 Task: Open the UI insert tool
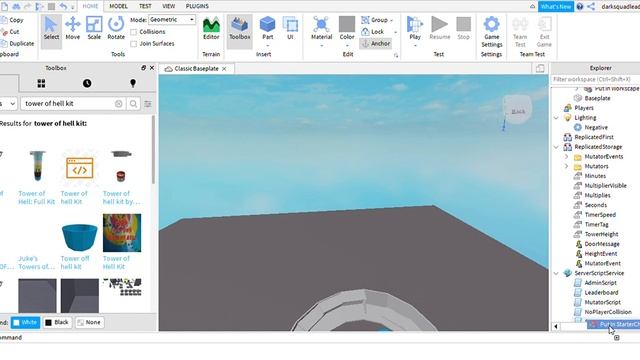point(290,29)
